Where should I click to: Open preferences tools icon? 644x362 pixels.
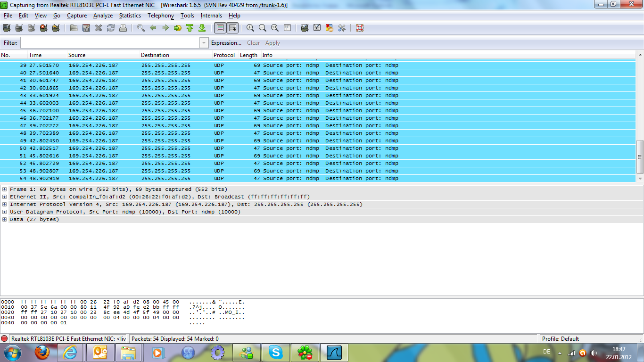point(342,28)
